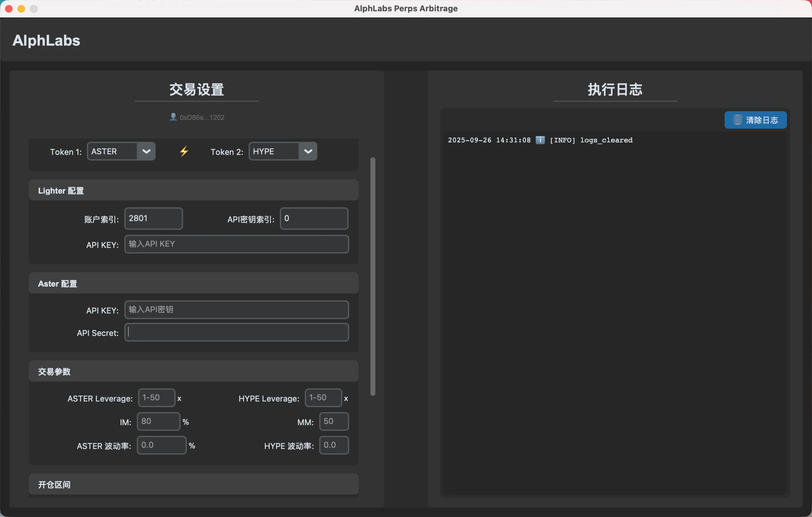This screenshot has height=517, width=812.
Task: Click the ASTER Leverage input box
Action: [156, 398]
